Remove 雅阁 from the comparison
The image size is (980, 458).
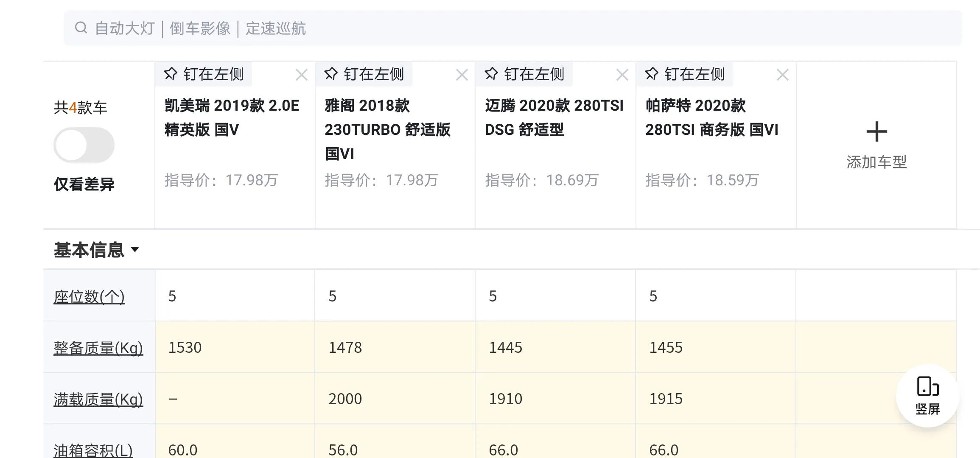462,75
